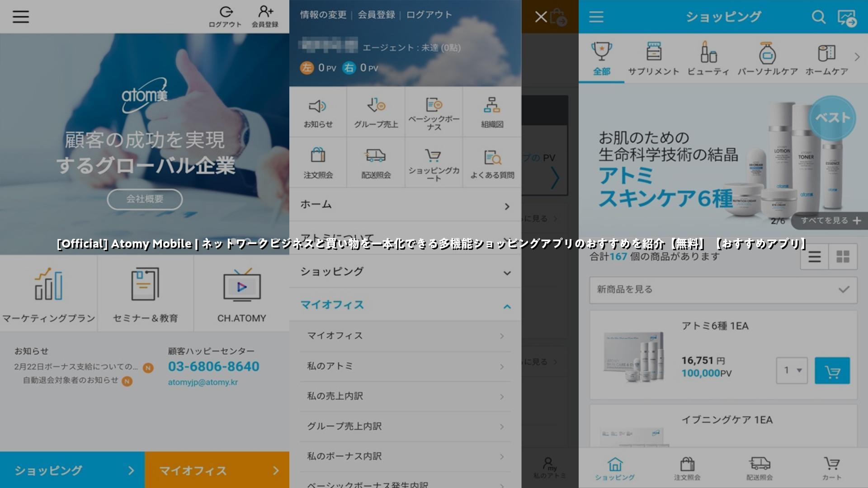Tap すべてを見る on banner
The height and width of the screenshot is (488, 868).
pyautogui.click(x=830, y=221)
